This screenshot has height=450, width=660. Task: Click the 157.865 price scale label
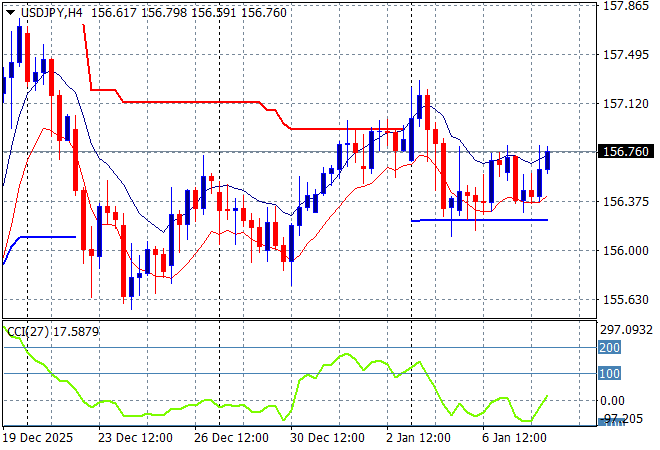pyautogui.click(x=624, y=6)
